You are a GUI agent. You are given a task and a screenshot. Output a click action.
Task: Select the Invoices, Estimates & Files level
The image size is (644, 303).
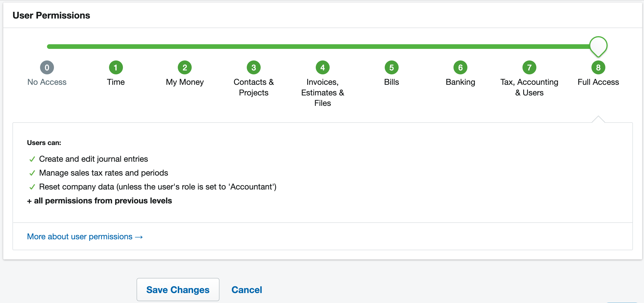(322, 67)
